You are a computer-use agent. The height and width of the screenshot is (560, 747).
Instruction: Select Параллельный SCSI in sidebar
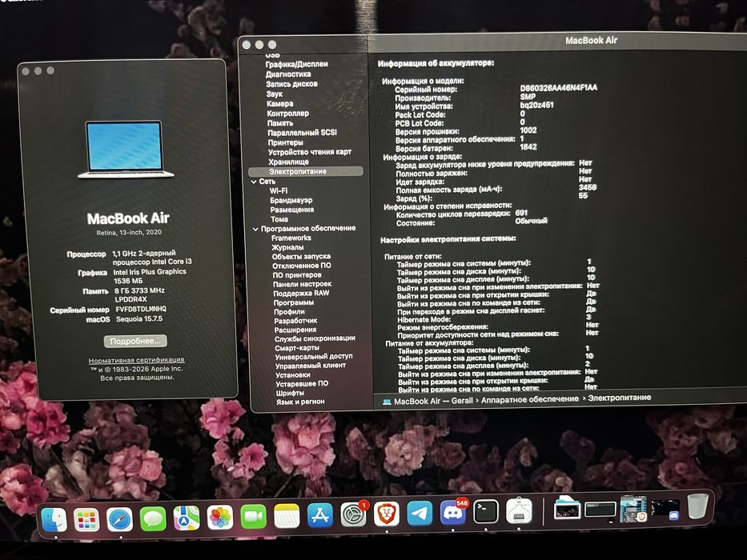[x=303, y=132]
